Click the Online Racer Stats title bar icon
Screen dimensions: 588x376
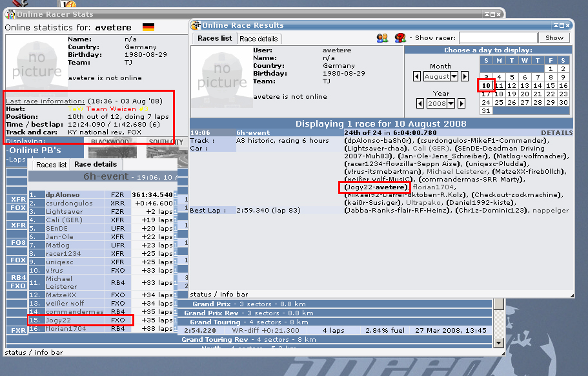[x=10, y=14]
